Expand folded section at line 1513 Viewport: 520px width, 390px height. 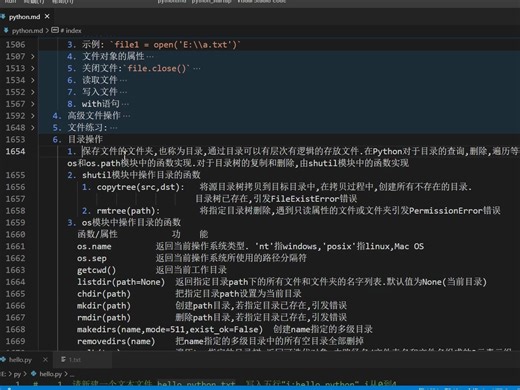[33, 68]
